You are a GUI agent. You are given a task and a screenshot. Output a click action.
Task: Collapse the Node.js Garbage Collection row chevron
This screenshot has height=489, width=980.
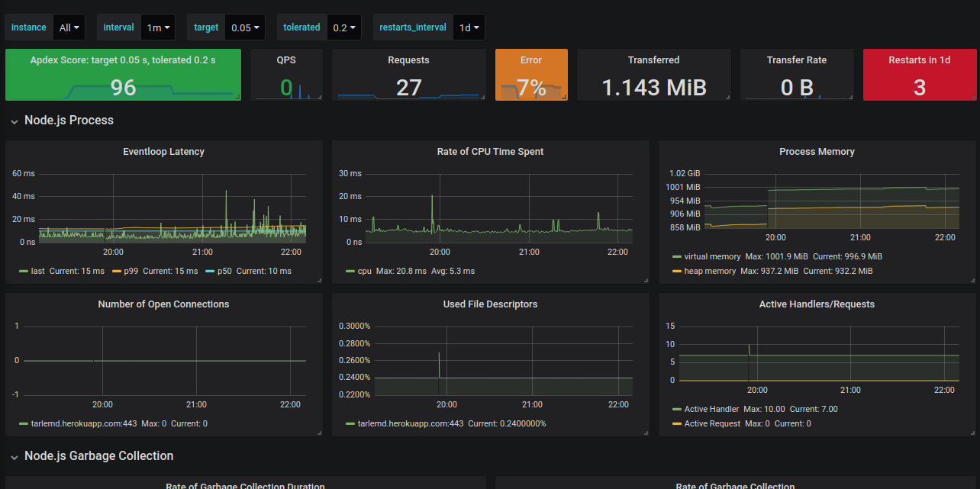[15, 457]
